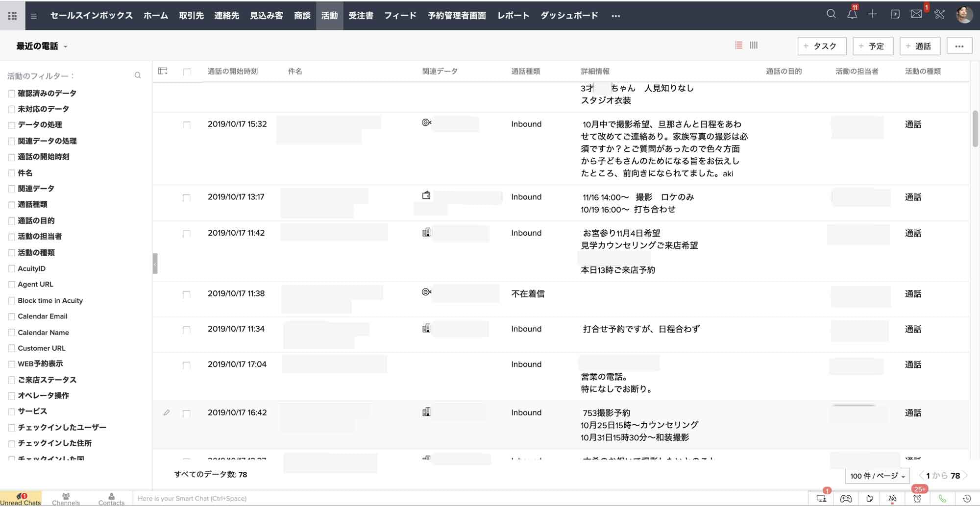
Task: Click the green phone icon in bottom bar
Action: pos(942,498)
